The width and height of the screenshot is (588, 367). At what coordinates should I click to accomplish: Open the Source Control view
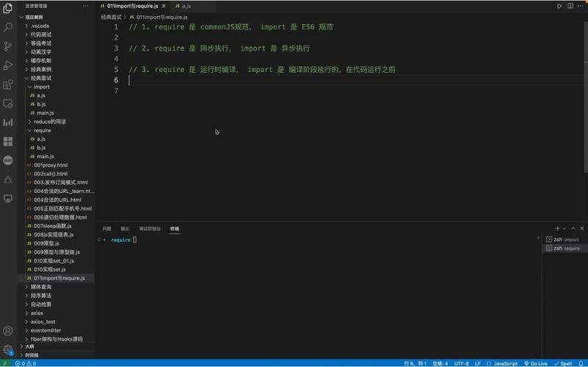(x=7, y=46)
